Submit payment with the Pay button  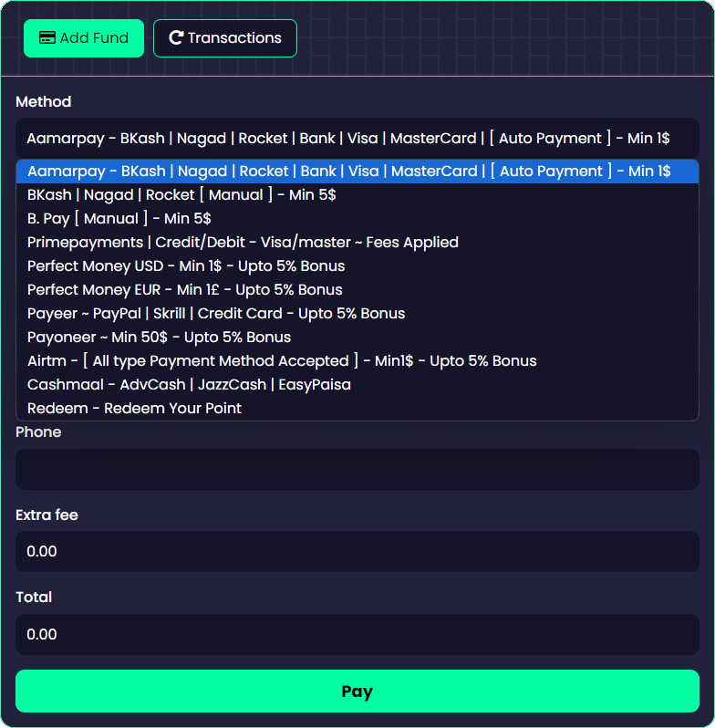coord(357,691)
